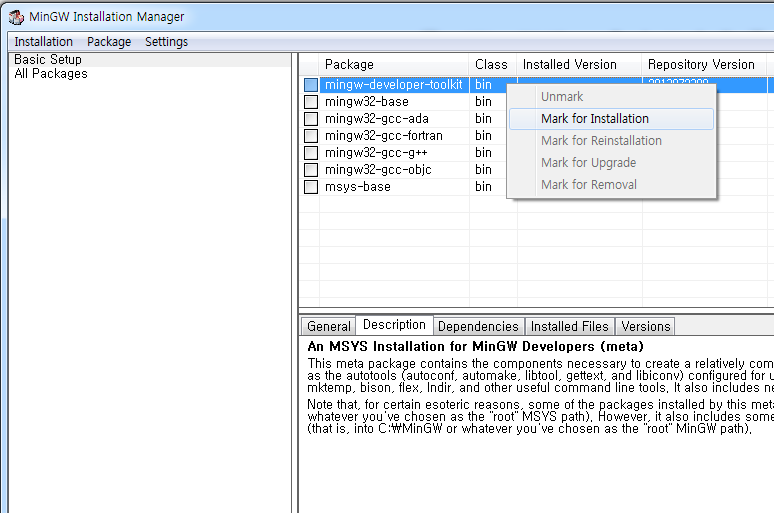Image resolution: width=774 pixels, height=513 pixels.
Task: Click Mark for Upgrade entry
Action: (x=611, y=162)
